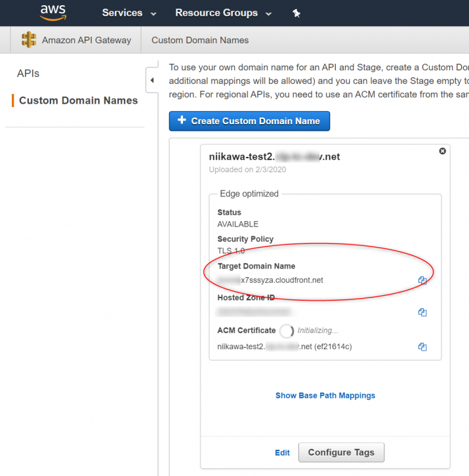Viewport: 469px width, 476px height.
Task: Go to Amazon API Gateway home link
Action: 87,40
